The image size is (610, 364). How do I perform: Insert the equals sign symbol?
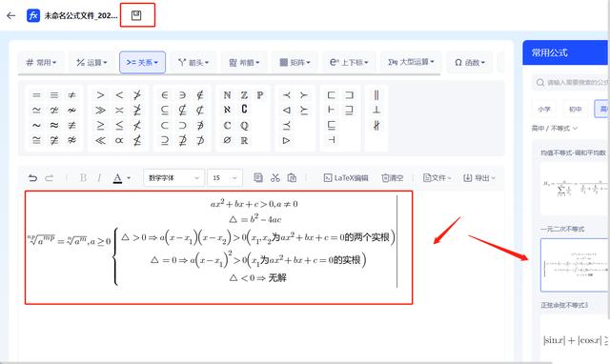36,95
